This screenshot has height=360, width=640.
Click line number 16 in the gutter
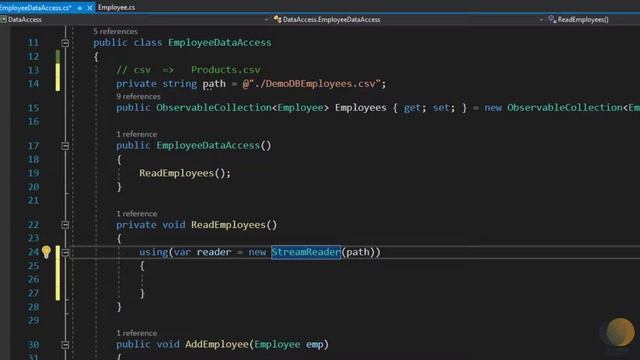33,122
